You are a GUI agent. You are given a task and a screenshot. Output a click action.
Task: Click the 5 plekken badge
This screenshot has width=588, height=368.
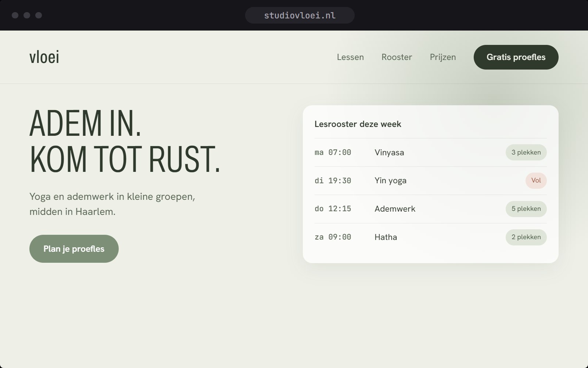click(x=526, y=209)
